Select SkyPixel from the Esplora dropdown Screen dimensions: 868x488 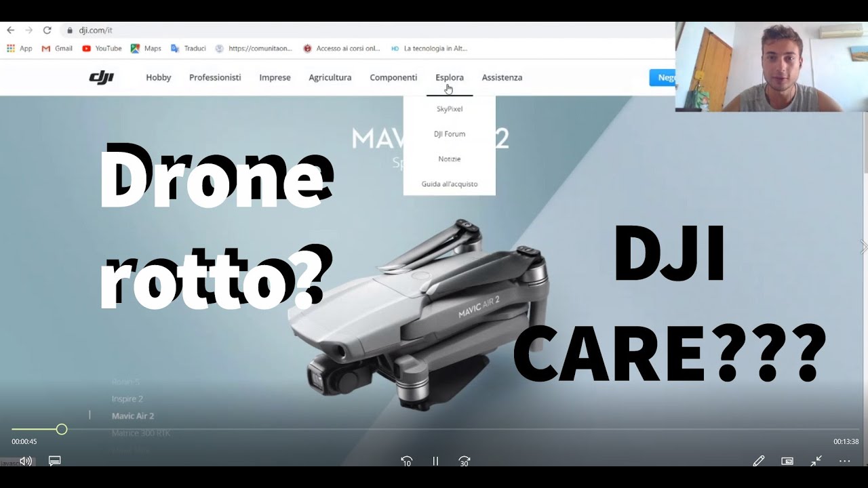tap(450, 108)
